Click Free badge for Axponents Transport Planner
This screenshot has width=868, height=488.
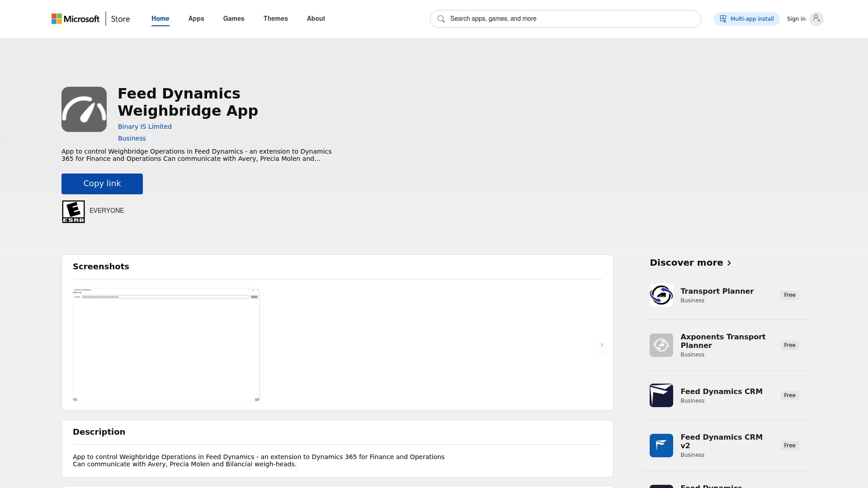789,345
